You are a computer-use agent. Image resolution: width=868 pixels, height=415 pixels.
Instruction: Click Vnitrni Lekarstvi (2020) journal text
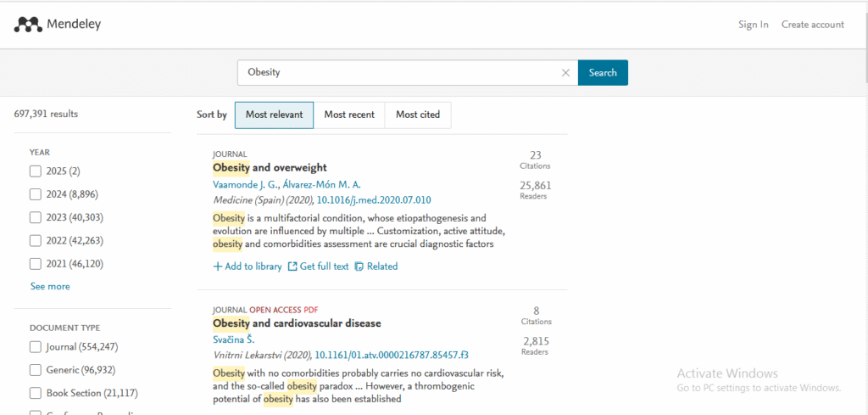point(263,355)
